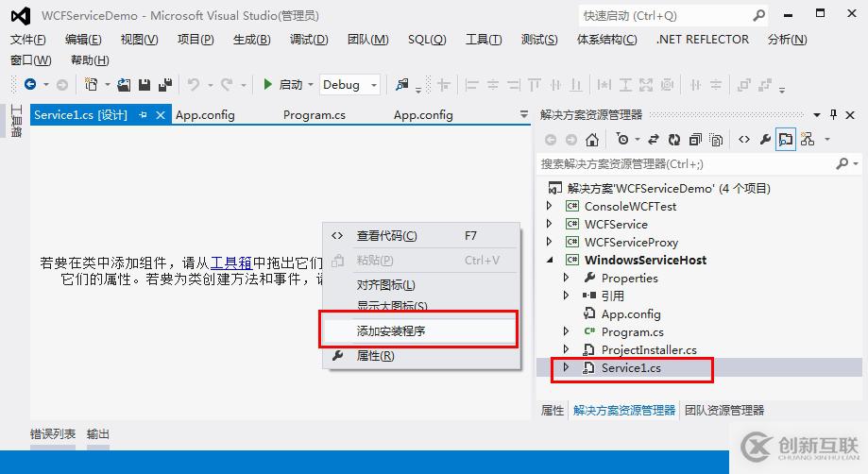Close the Service1.cs [设计] tab

pos(161,115)
